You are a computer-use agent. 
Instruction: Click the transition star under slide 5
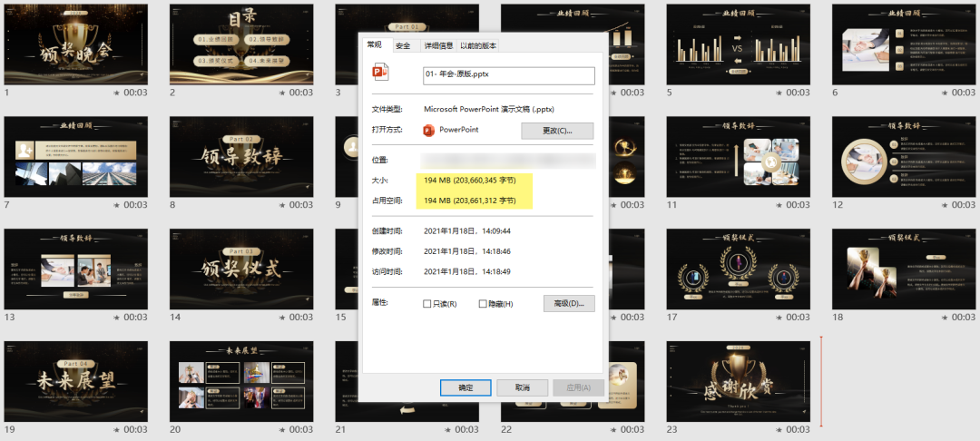click(x=779, y=93)
